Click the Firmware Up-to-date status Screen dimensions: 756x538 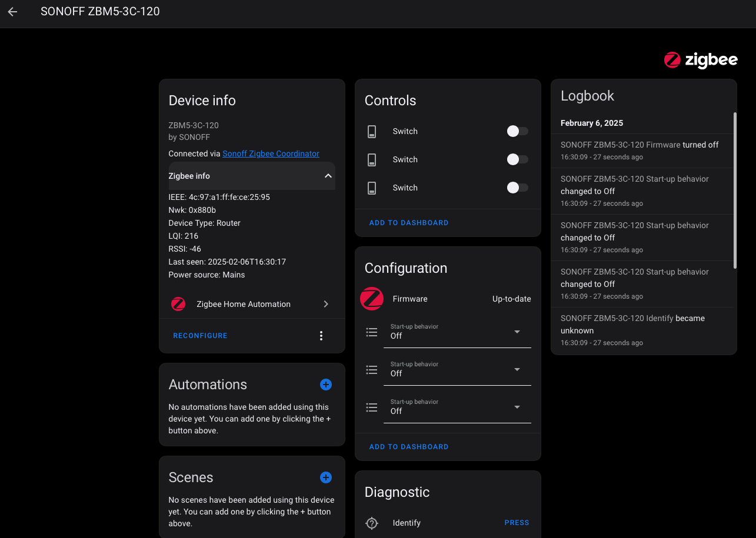512,299
